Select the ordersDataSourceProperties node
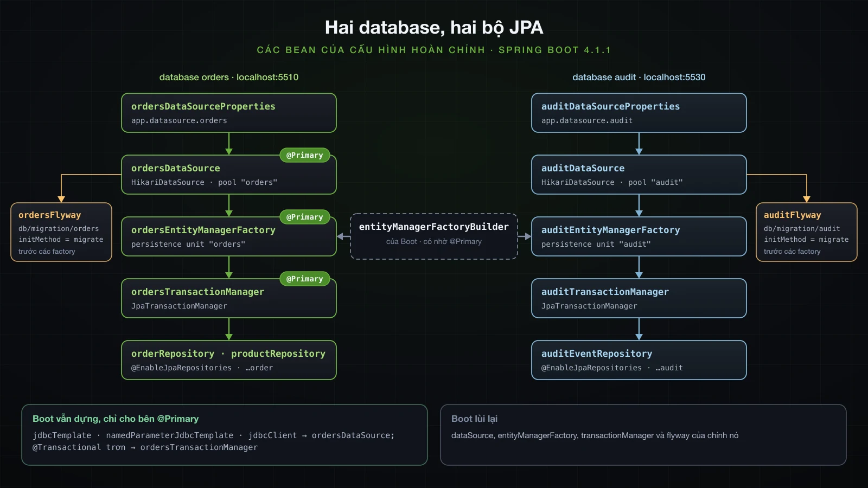The height and width of the screenshot is (488, 868). click(229, 113)
